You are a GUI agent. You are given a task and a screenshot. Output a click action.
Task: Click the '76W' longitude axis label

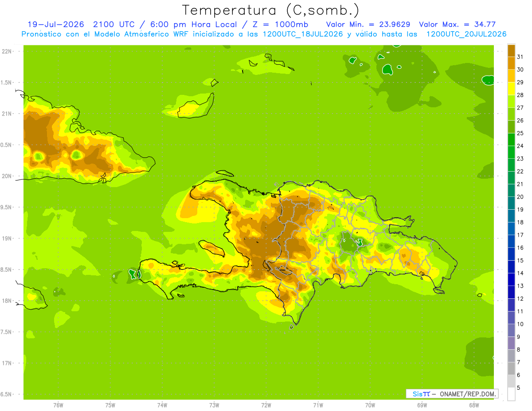58,405
